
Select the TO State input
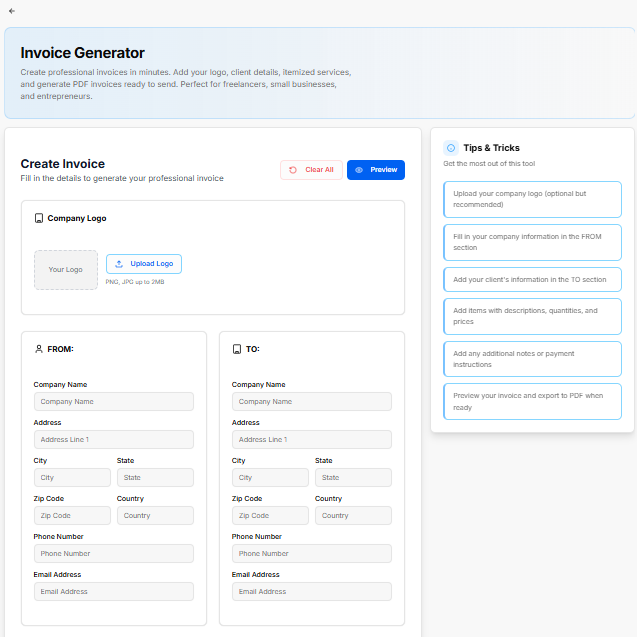tap(353, 477)
